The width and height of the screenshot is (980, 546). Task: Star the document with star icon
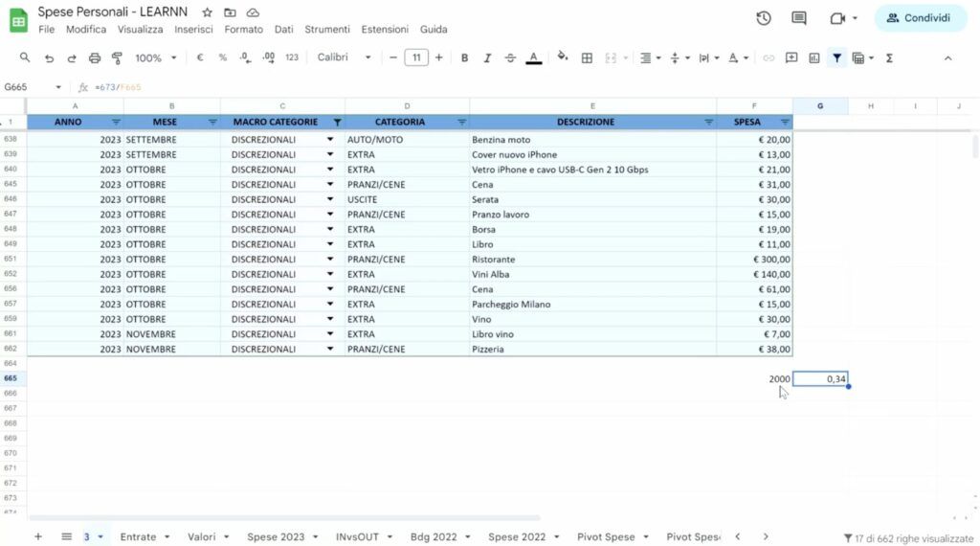pos(207,12)
